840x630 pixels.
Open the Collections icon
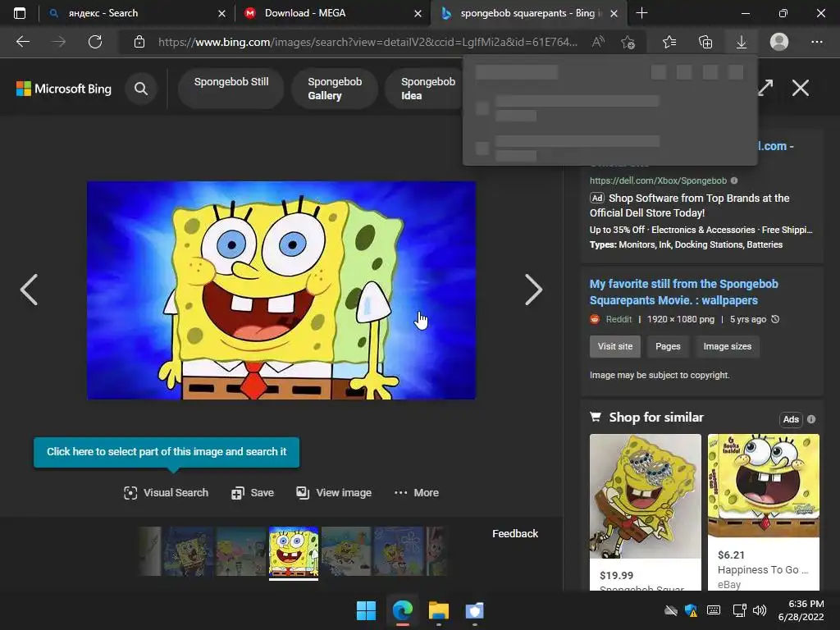[705, 42]
